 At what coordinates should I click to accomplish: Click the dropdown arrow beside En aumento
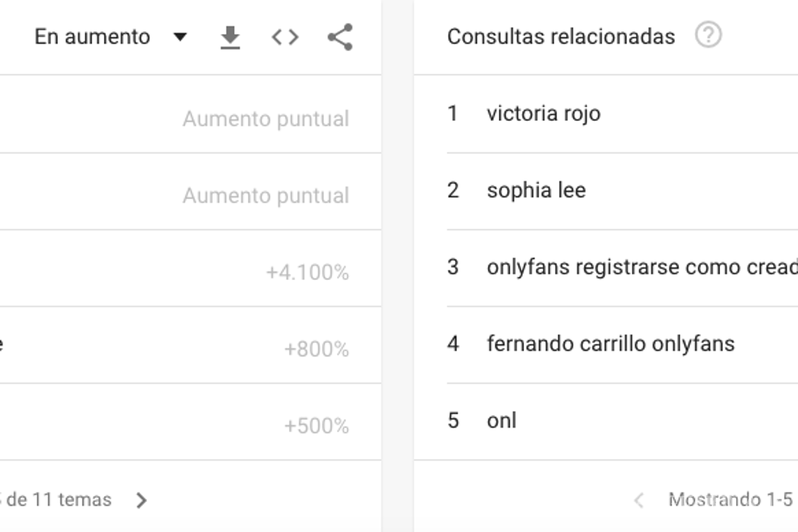coord(180,38)
